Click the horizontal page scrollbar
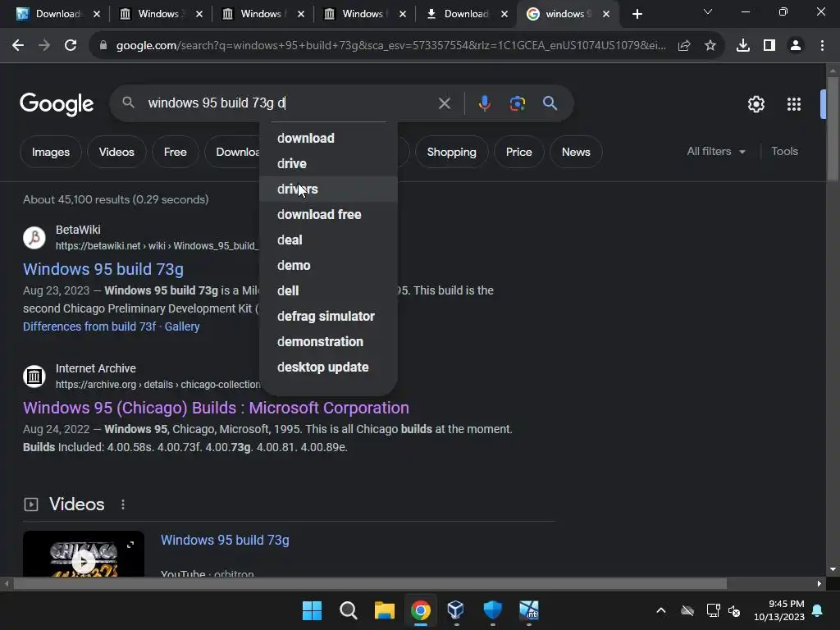Screen dimensions: 840x630 pos(370,584)
